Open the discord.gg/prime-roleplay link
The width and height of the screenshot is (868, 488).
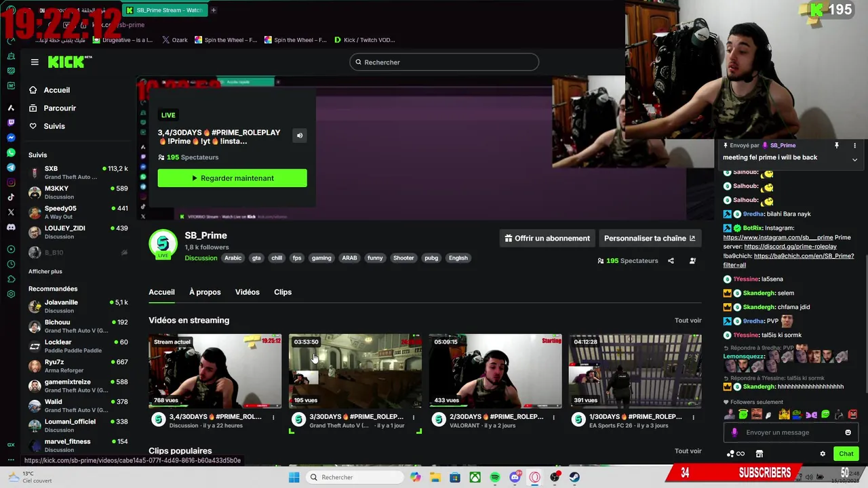coord(790,247)
